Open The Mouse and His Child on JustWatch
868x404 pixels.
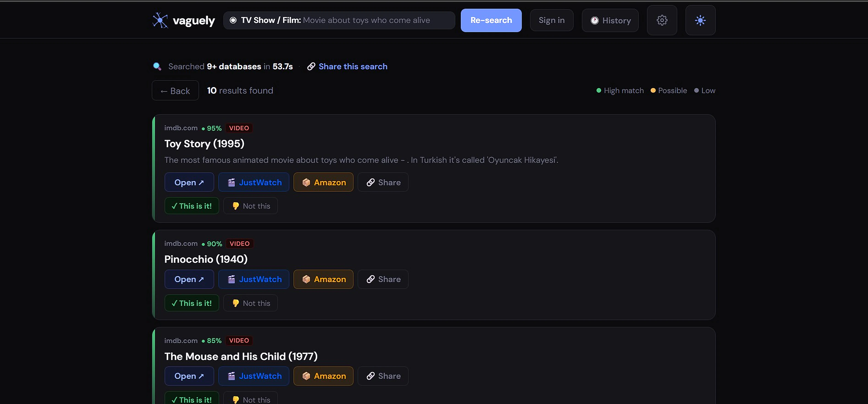(254, 376)
